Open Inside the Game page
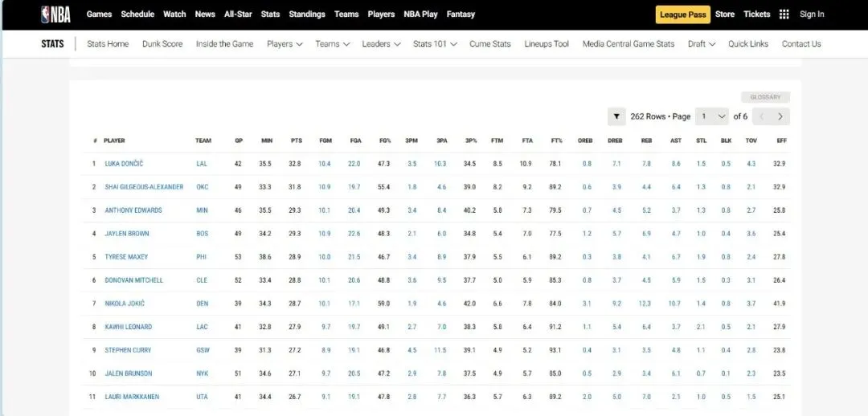The height and width of the screenshot is (416, 868). tap(225, 44)
